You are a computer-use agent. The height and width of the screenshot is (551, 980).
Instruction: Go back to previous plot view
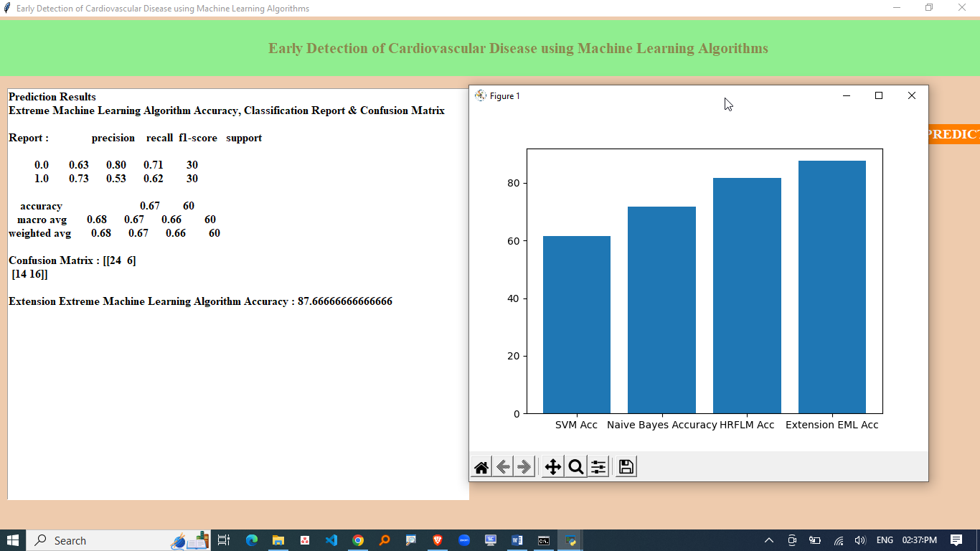click(x=503, y=468)
